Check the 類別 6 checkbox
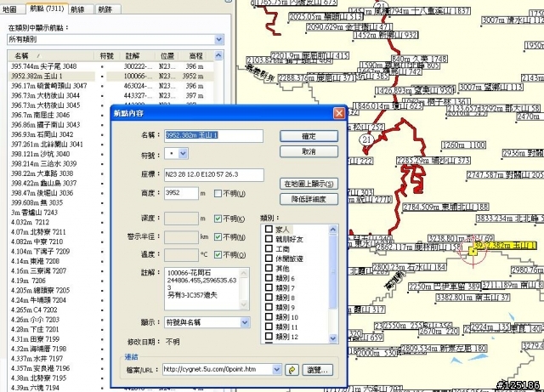This screenshot has height=392, width=544. (x=269, y=277)
